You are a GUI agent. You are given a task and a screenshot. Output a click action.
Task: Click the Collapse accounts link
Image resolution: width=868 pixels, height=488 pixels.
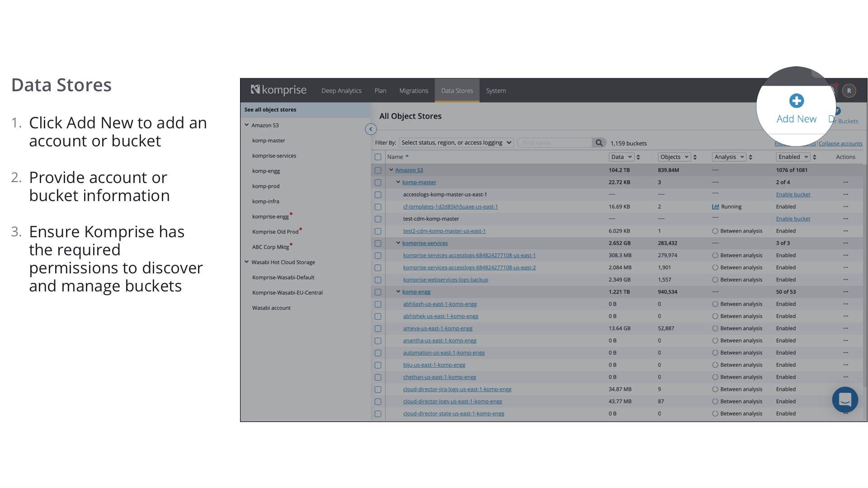840,144
